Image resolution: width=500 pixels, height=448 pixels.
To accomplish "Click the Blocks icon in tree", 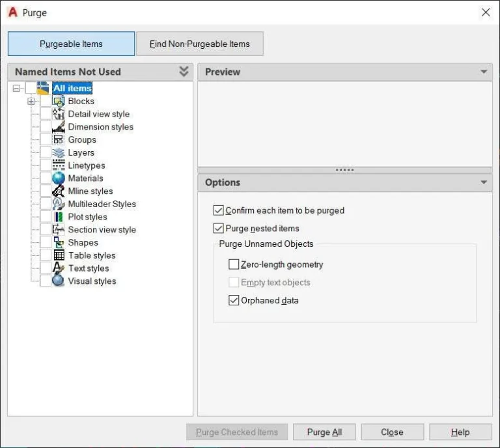I will click(x=59, y=101).
